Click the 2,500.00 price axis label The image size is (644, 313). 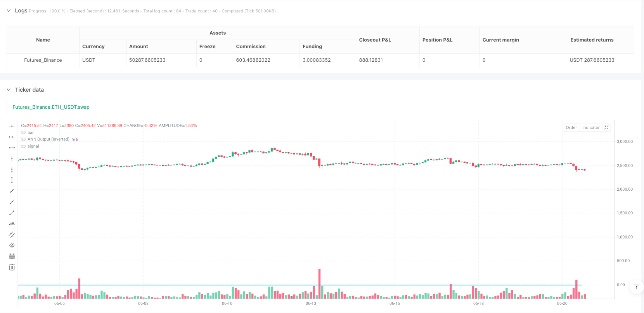click(625, 165)
